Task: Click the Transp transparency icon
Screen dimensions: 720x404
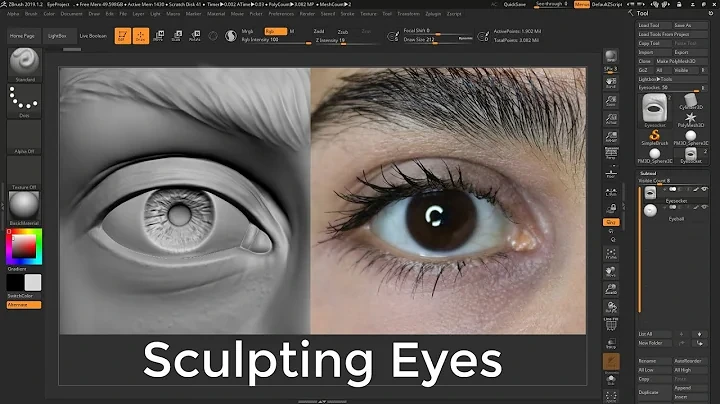Action: 611,343
